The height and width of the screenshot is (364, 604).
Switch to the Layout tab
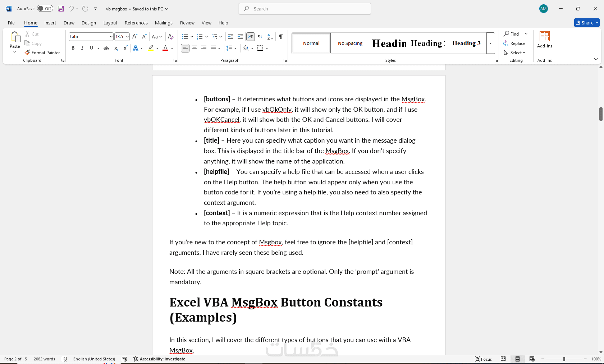point(110,23)
